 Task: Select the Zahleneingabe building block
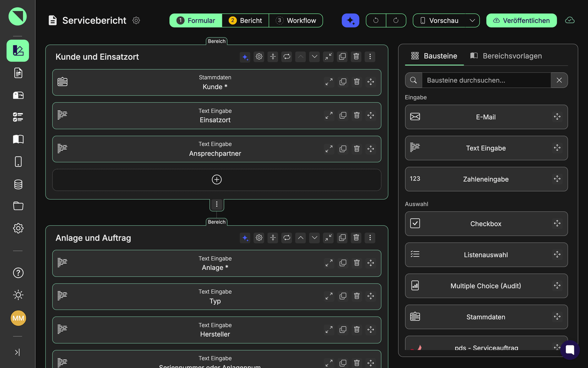(486, 179)
